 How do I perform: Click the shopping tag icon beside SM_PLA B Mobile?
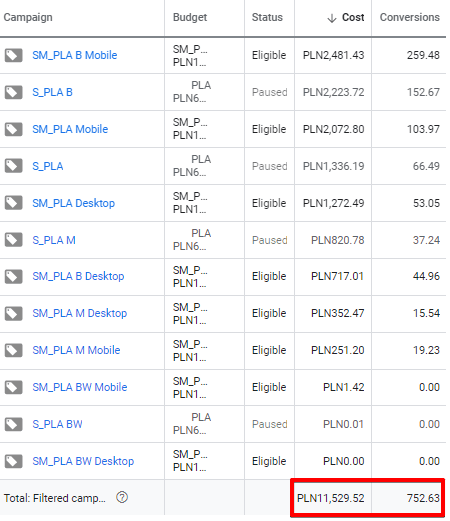[13, 55]
